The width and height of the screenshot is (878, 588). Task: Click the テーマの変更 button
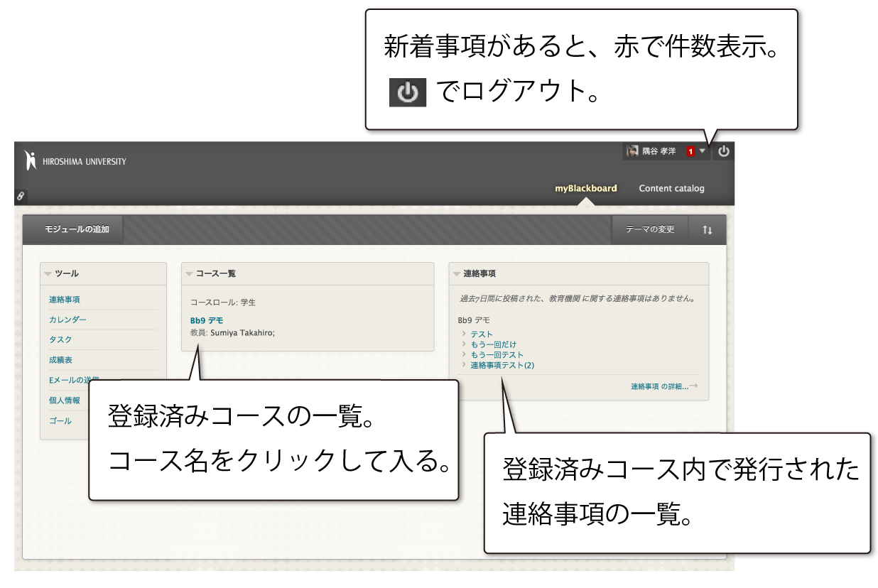coord(649,230)
